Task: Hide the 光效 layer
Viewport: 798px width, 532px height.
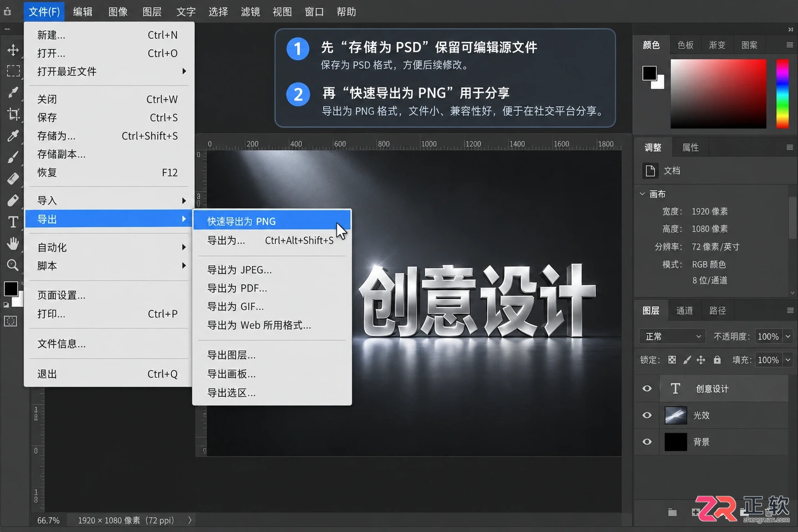Action: click(647, 415)
